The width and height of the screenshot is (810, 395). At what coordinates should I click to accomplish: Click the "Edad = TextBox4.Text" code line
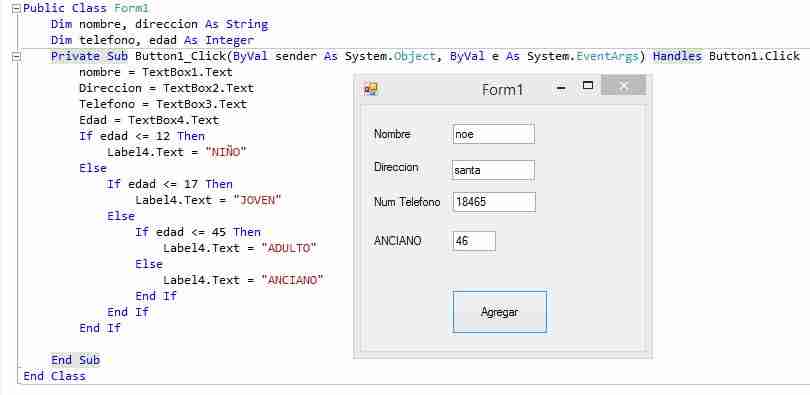[149, 120]
